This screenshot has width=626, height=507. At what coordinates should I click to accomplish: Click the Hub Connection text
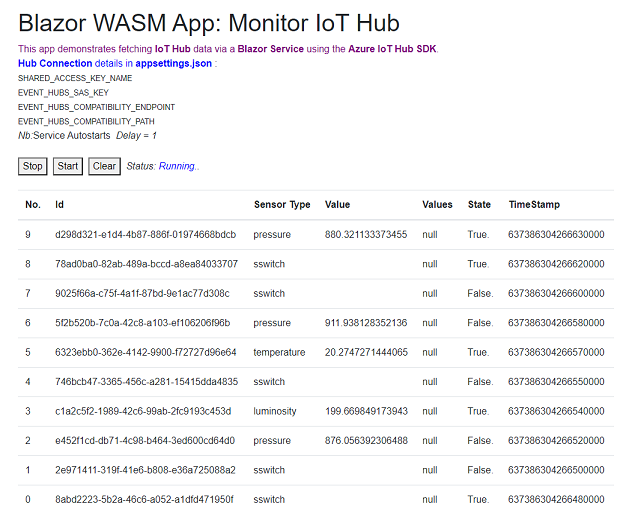55,63
